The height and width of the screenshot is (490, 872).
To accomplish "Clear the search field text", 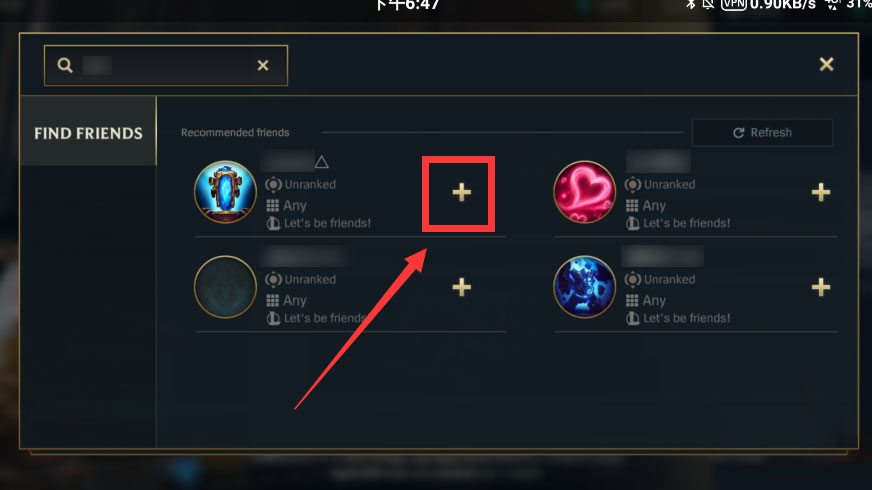I will coord(263,66).
